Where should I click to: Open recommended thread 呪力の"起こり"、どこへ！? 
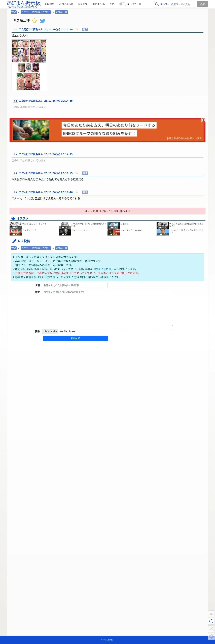pyautogui.click(x=34, y=224)
